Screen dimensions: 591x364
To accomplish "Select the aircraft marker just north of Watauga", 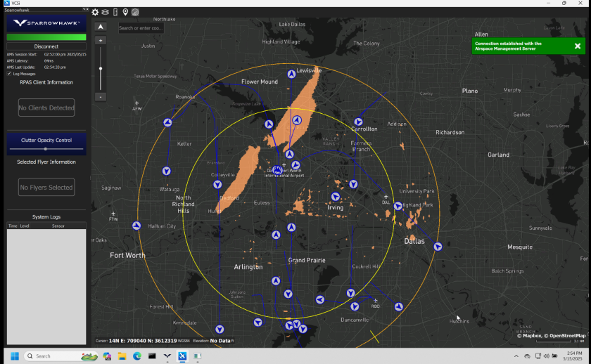I will point(166,171).
